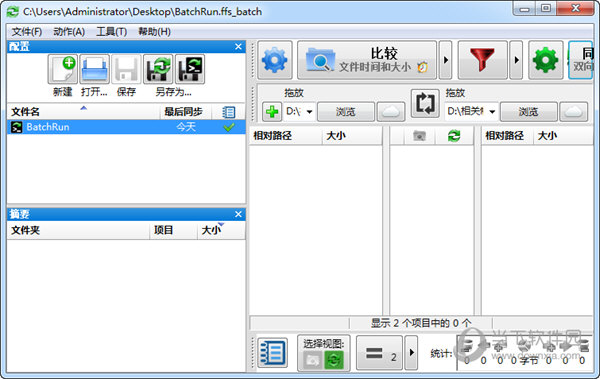The height and width of the screenshot is (379, 600).
Task: Open a configuration with 打开 icon
Action: tap(95, 69)
